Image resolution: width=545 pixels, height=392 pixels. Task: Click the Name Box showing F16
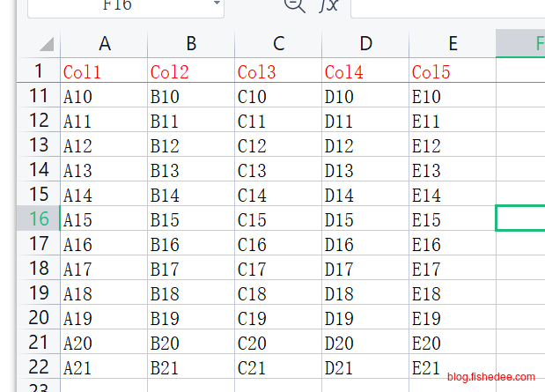pos(118,5)
